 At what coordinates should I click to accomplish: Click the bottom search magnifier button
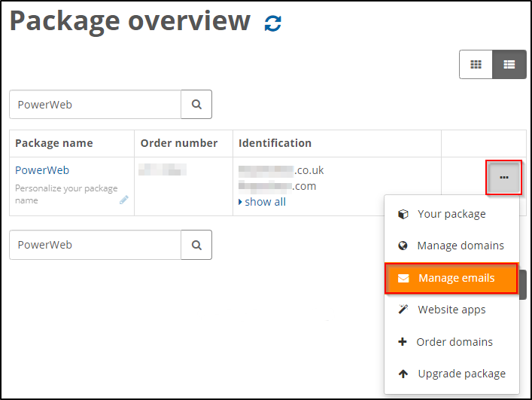pyautogui.click(x=196, y=245)
